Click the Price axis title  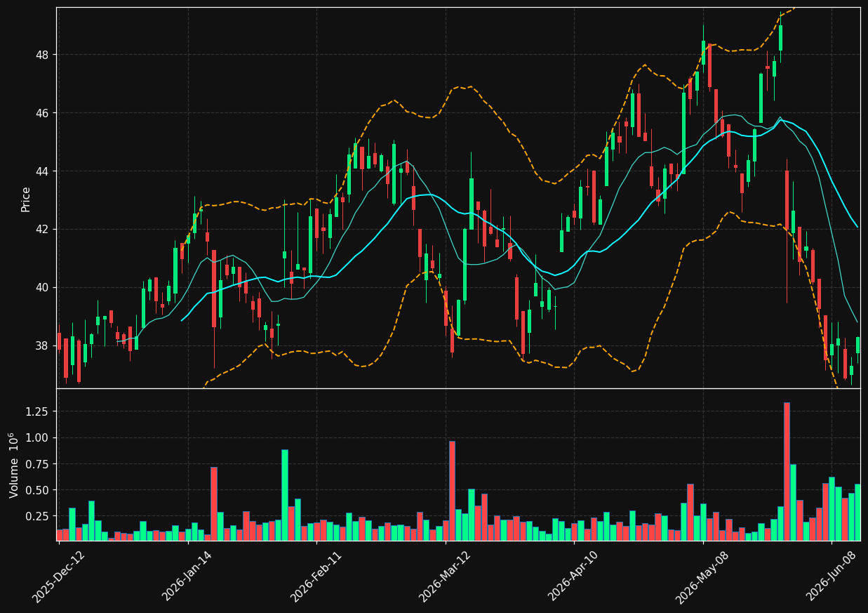coord(26,199)
